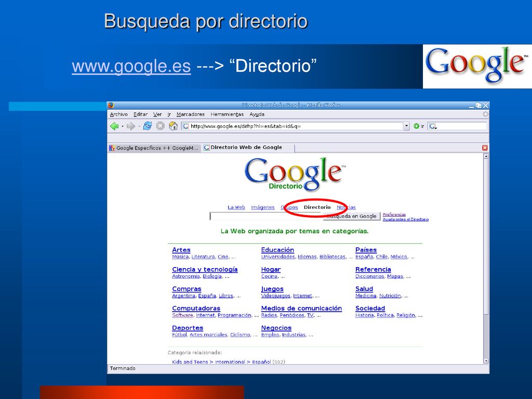Viewport: 532px width, 399px height.
Task: Open the Editar menu
Action: pos(140,114)
